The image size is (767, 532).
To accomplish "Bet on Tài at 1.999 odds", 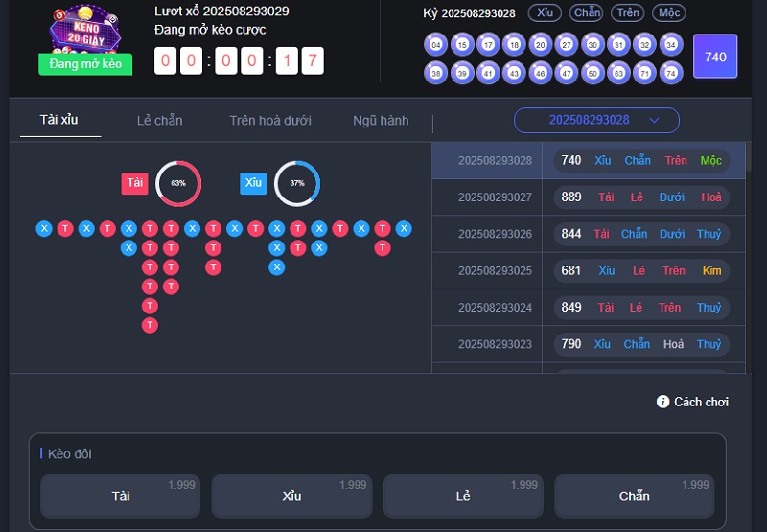I will pos(120,496).
